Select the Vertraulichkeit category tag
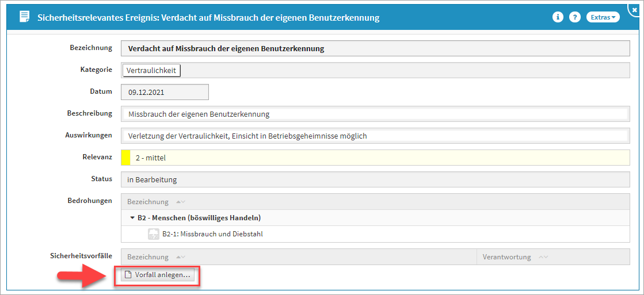Image resolution: width=644 pixels, height=295 pixels. pos(151,71)
